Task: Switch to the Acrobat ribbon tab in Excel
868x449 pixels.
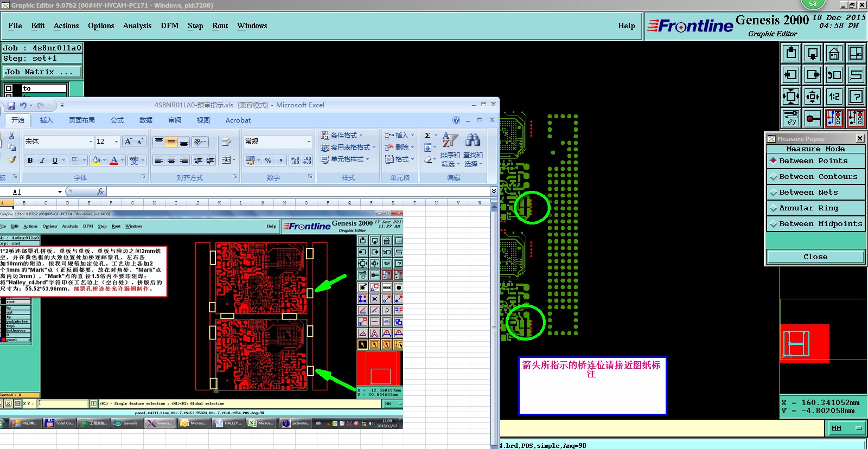Action: pos(238,120)
